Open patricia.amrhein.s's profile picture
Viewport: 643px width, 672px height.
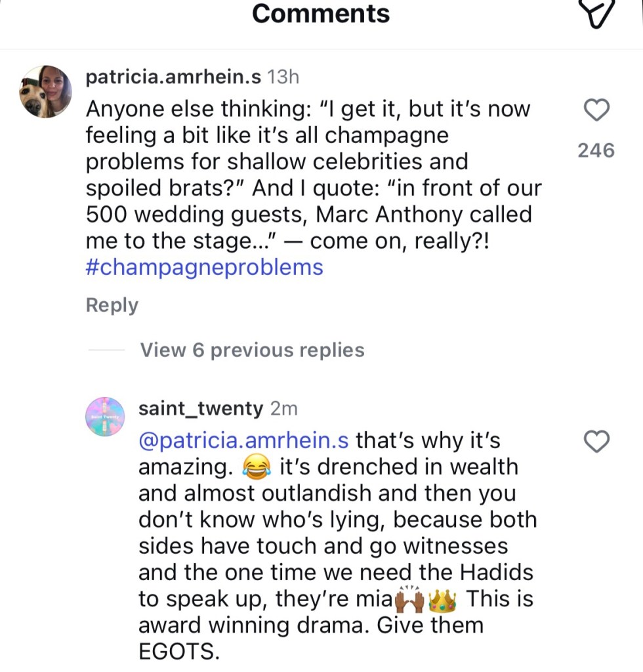45,92
